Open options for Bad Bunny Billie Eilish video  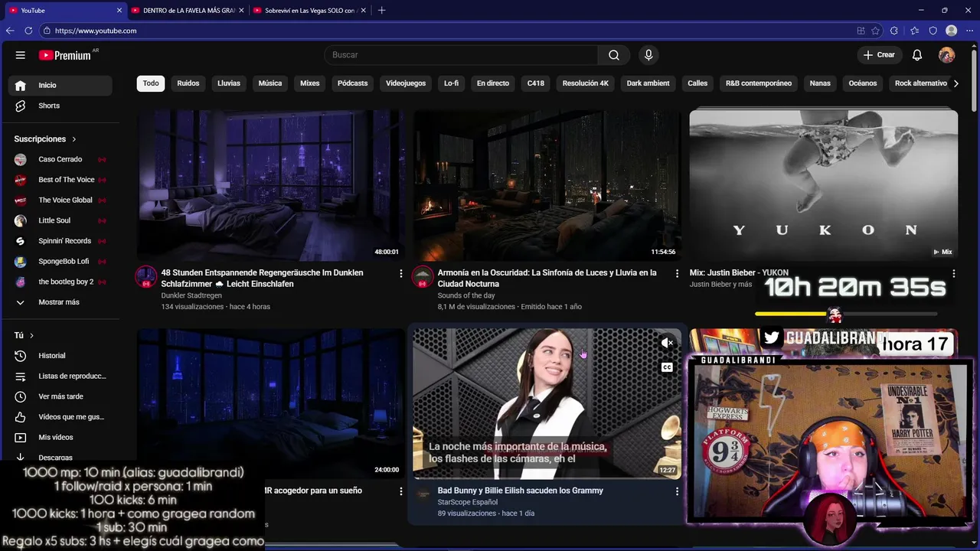coord(677,491)
